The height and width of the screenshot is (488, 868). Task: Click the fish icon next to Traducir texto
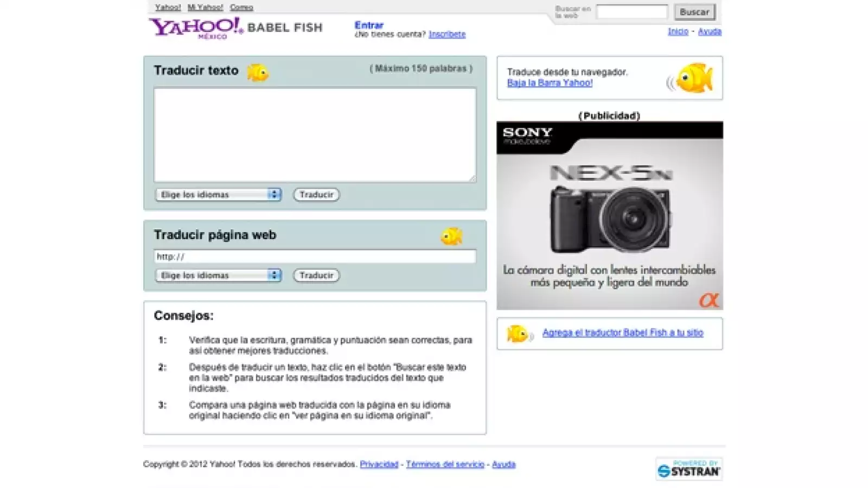click(x=257, y=72)
